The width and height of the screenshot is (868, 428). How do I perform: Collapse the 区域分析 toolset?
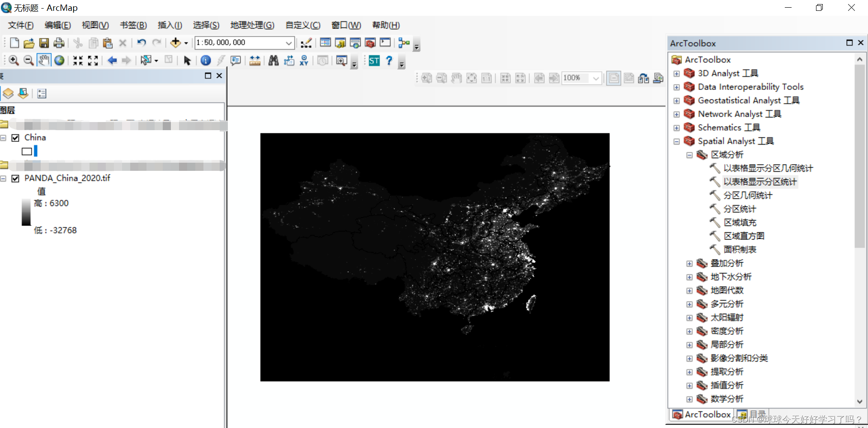tap(689, 155)
